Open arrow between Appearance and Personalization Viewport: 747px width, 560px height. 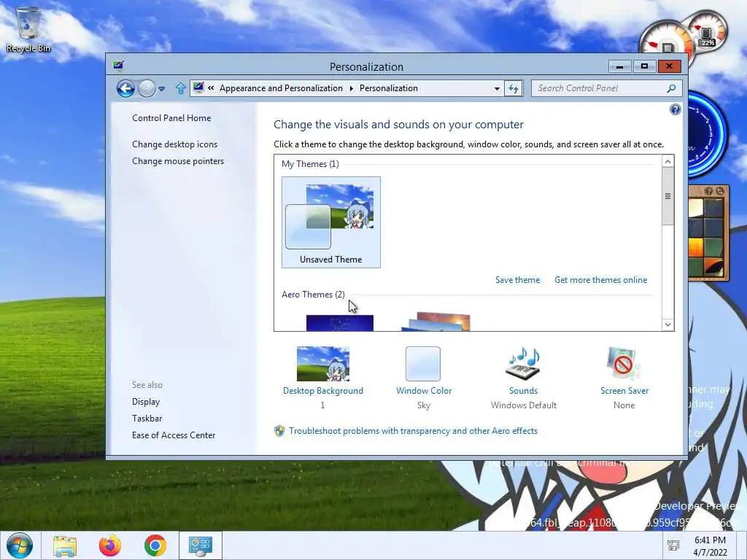click(x=351, y=88)
